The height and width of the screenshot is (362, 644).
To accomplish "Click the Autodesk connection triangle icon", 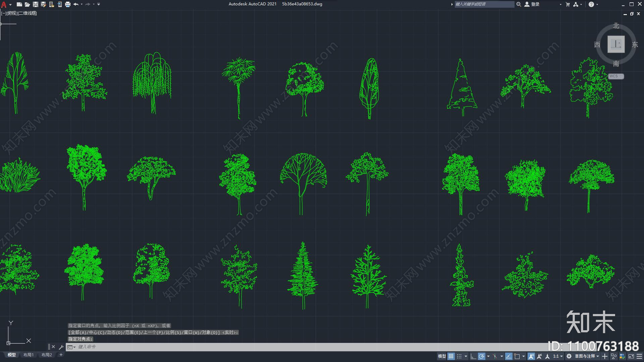I will [576, 4].
